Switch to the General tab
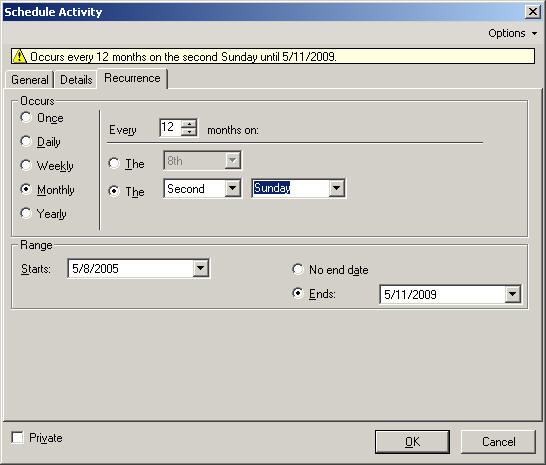This screenshot has height=465, width=546. [x=30, y=80]
